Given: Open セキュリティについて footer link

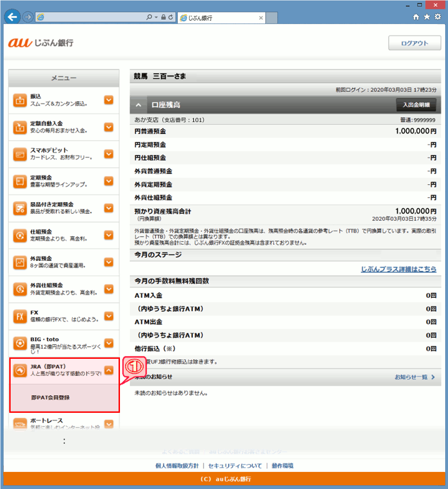Looking at the screenshot, I should [x=235, y=465].
